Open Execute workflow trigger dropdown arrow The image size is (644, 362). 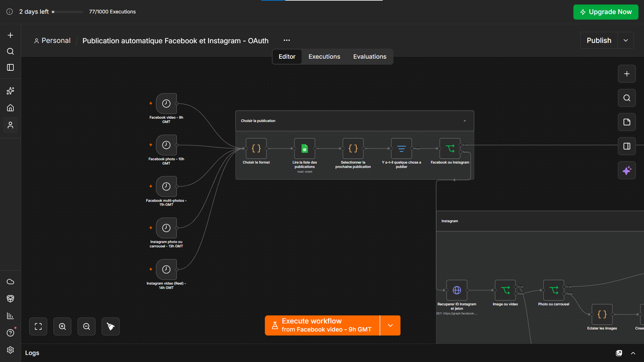tap(390, 325)
